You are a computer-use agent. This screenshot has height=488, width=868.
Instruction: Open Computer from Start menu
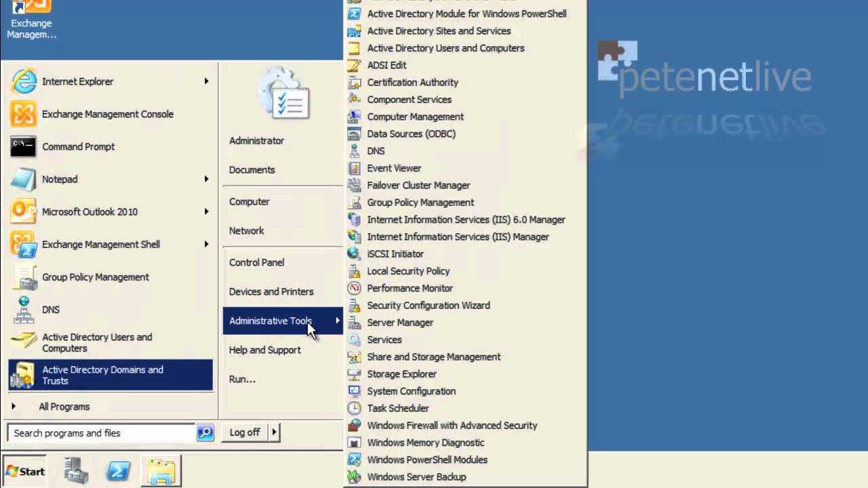coord(249,202)
